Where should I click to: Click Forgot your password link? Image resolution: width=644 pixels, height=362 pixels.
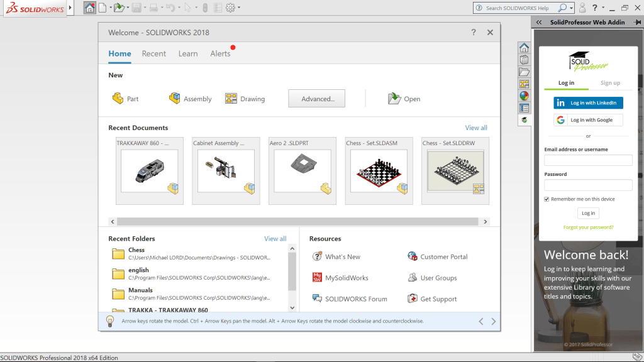pyautogui.click(x=588, y=227)
